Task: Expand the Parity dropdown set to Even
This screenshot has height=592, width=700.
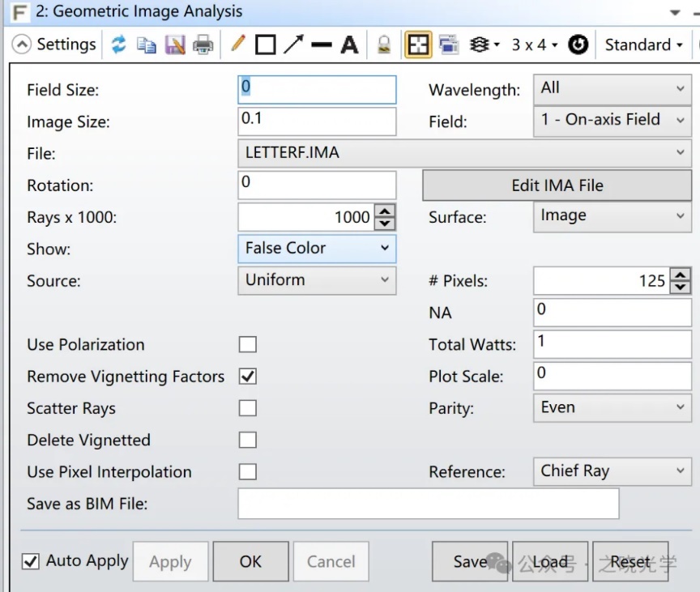Action: coord(612,408)
